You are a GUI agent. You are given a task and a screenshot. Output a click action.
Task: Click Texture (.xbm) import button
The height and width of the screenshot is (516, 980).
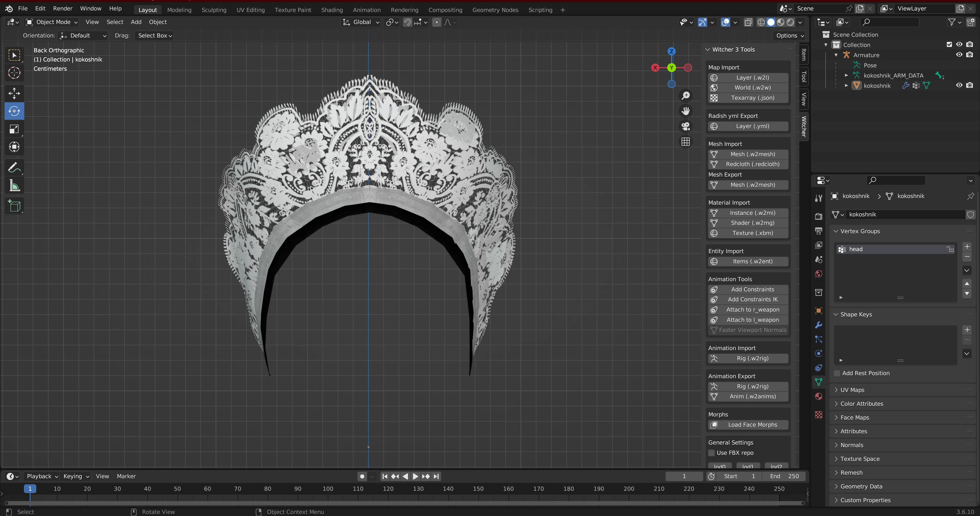(x=748, y=233)
